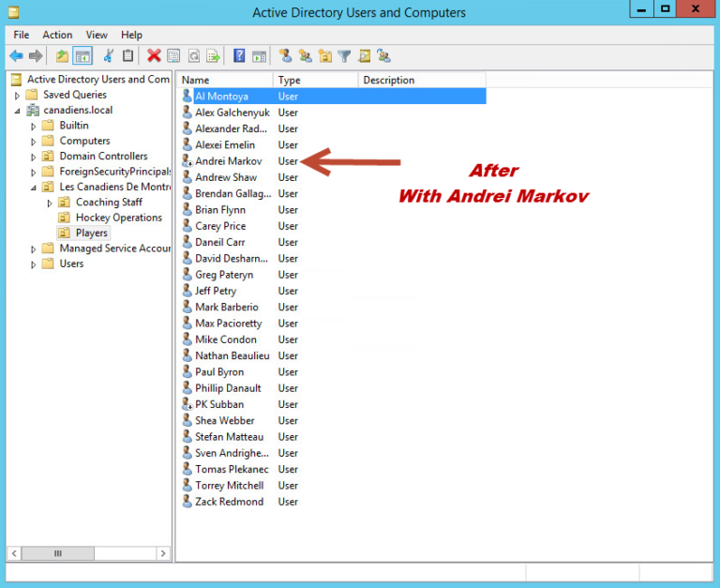Expand Users container arrow
Screen dimensions: 720x588
coord(33,264)
